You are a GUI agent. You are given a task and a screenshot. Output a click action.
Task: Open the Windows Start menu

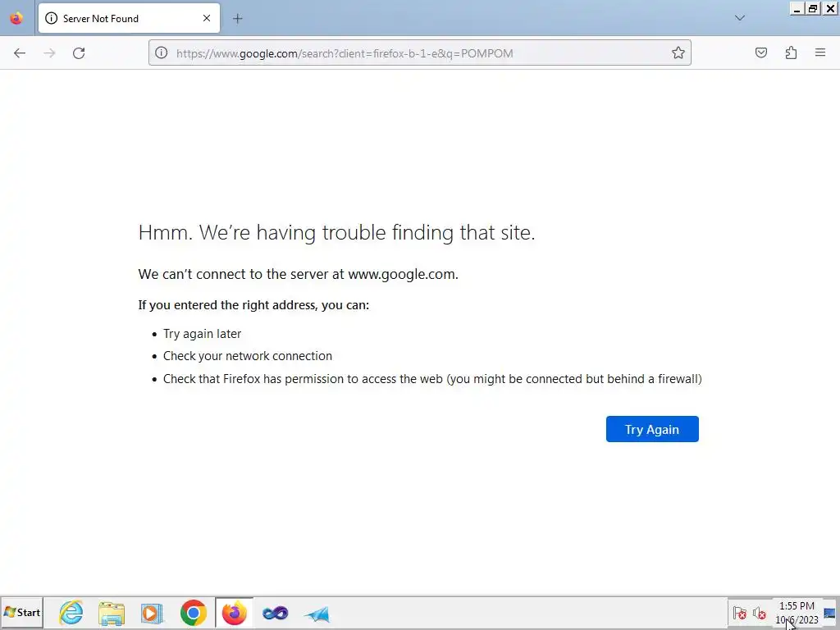[x=22, y=613]
